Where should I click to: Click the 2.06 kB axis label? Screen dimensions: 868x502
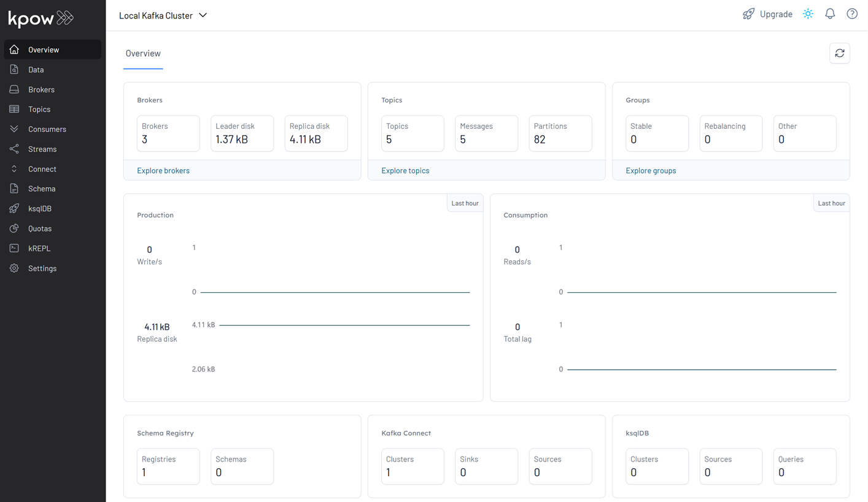203,369
